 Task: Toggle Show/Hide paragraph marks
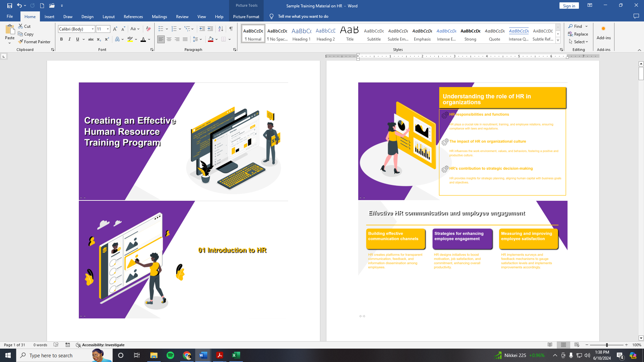click(x=231, y=29)
